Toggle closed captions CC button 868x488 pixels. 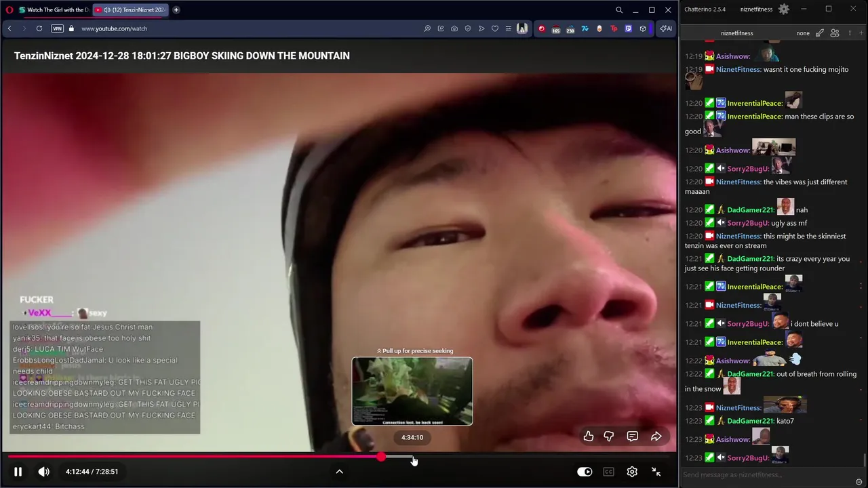point(608,472)
